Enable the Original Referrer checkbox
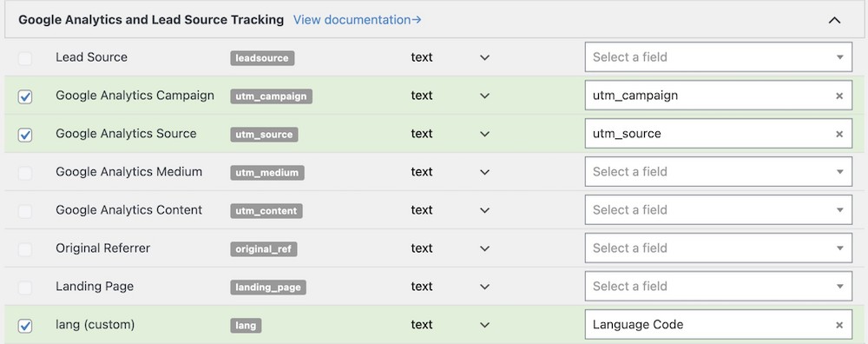Viewport: 868px width, 344px height. [25, 249]
